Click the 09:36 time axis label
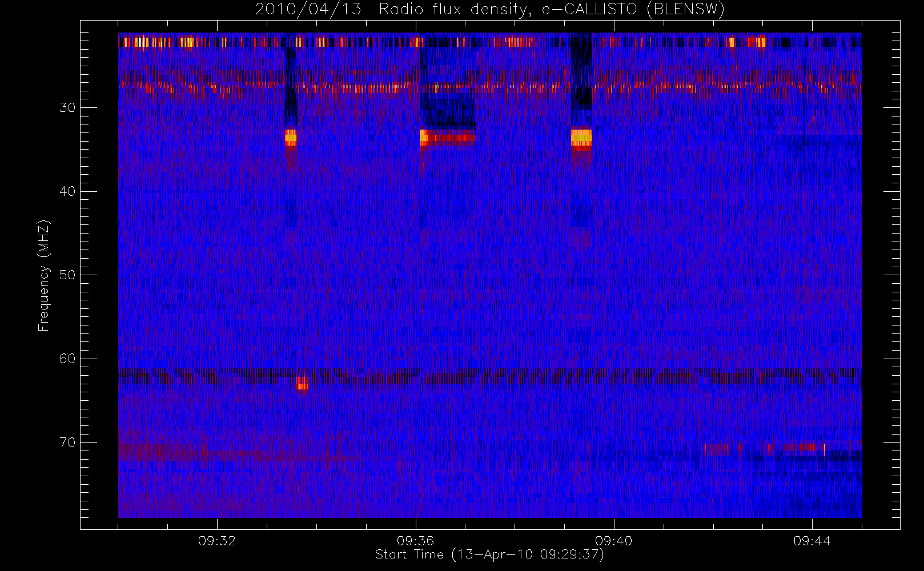This screenshot has height=571, width=924. coord(415,541)
